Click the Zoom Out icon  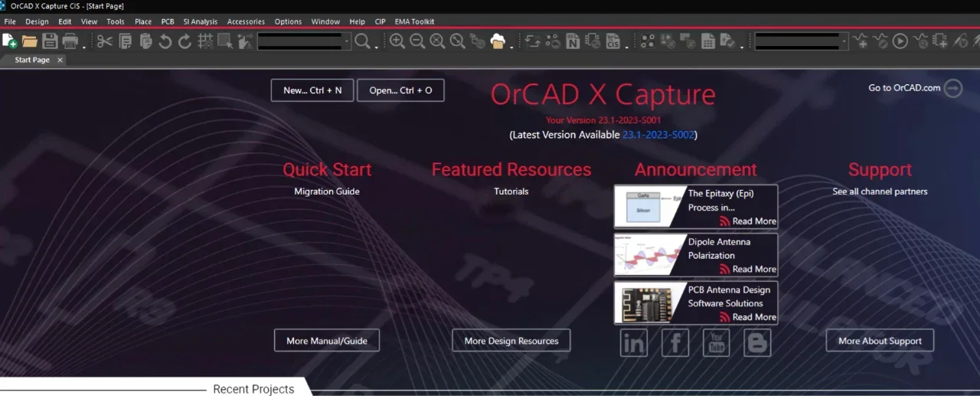pyautogui.click(x=417, y=41)
